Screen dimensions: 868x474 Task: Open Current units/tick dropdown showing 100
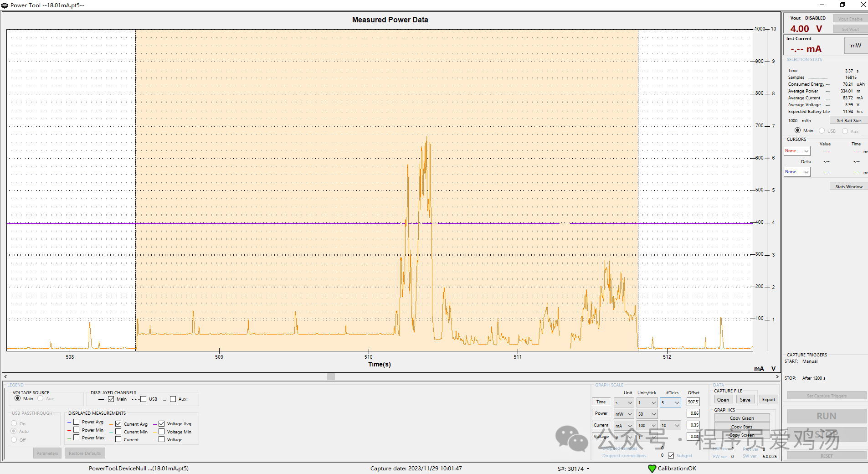647,426
